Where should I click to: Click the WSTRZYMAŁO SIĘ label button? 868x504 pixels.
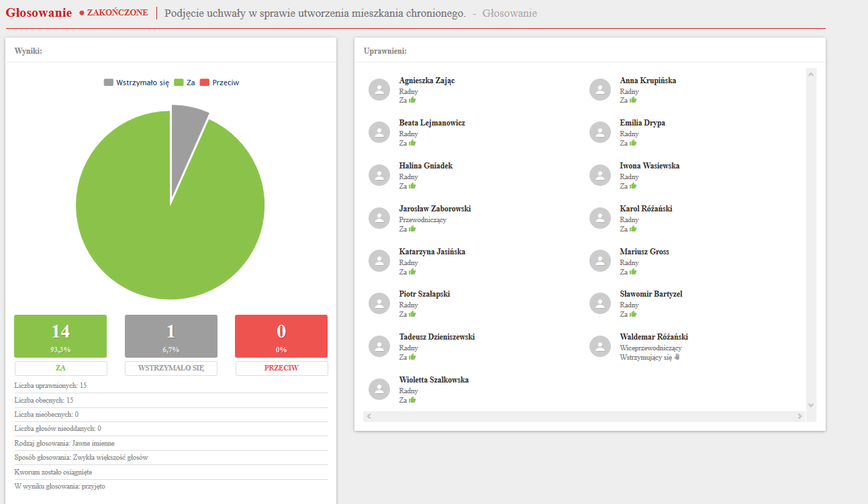[x=171, y=368]
